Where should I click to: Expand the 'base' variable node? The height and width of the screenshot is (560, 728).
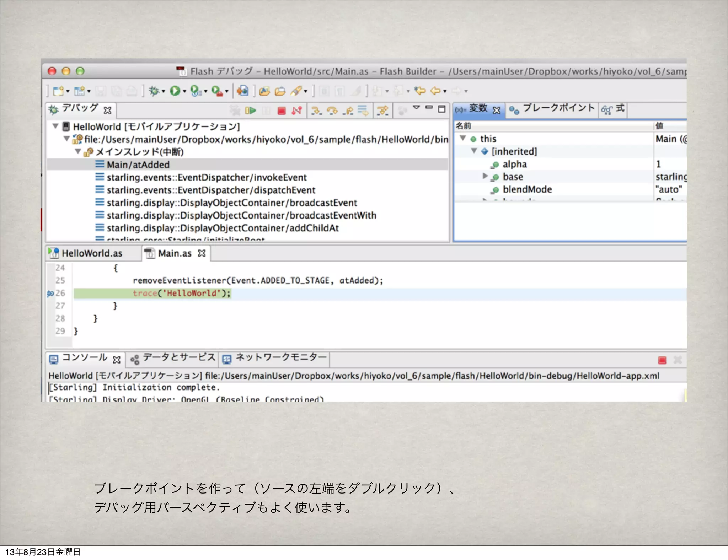click(x=485, y=176)
